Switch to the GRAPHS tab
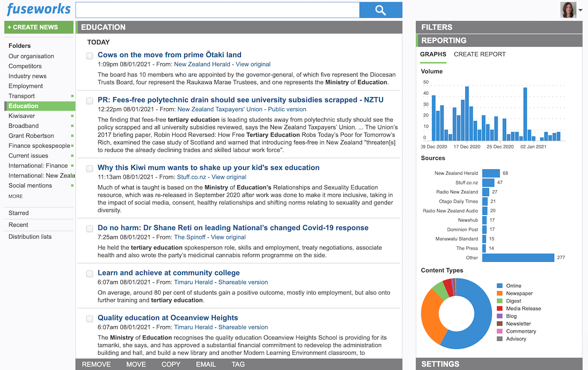The width and height of the screenshot is (588, 370). tap(433, 55)
